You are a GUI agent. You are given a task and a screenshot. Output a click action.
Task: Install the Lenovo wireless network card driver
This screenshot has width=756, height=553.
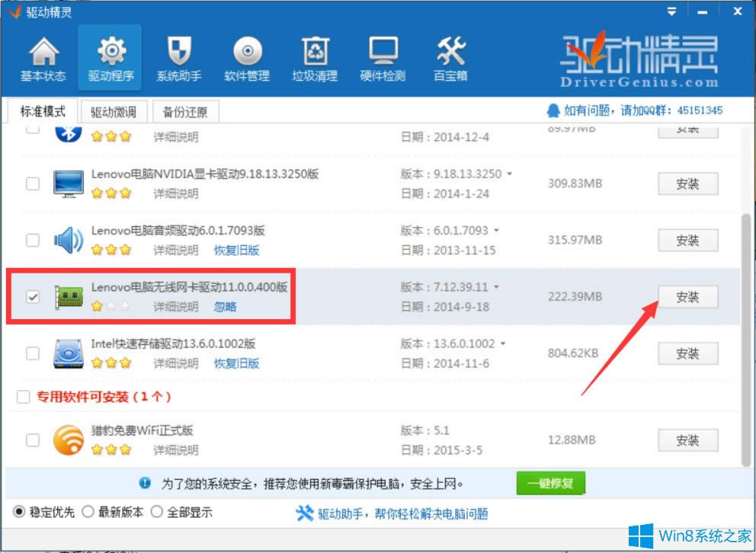pos(687,297)
